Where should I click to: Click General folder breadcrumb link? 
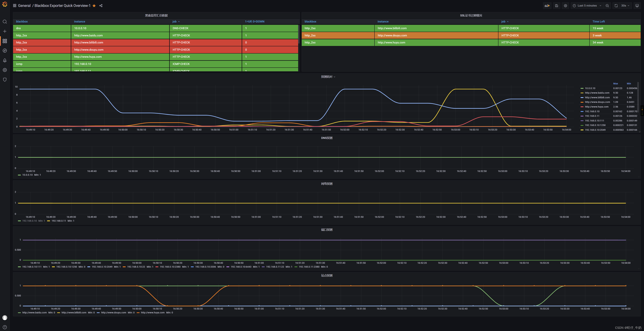click(24, 6)
